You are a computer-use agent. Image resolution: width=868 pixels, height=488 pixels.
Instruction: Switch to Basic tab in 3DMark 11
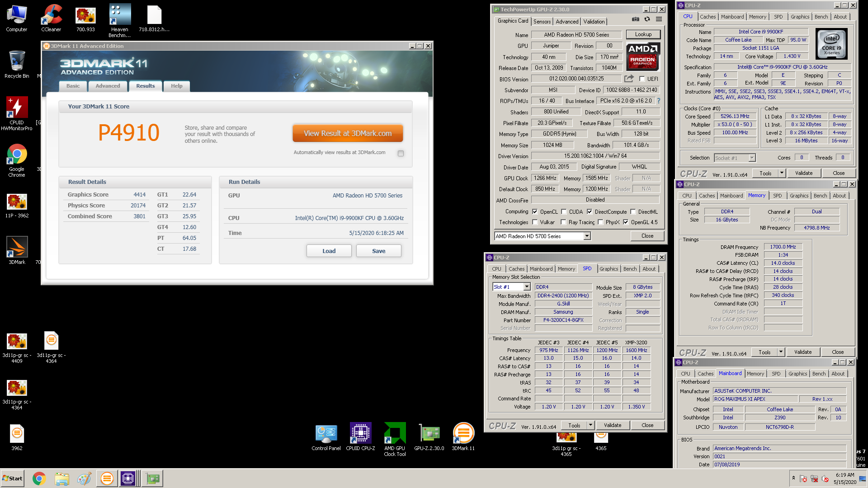point(73,86)
